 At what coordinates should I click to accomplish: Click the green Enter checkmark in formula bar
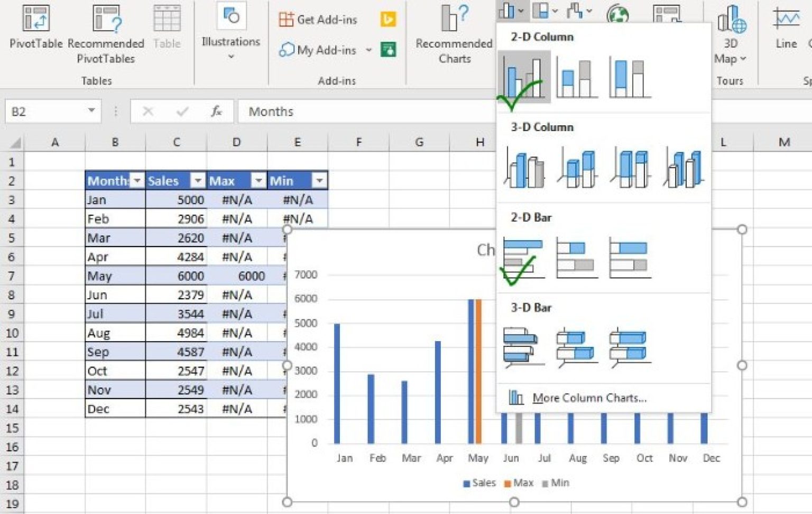tap(182, 112)
